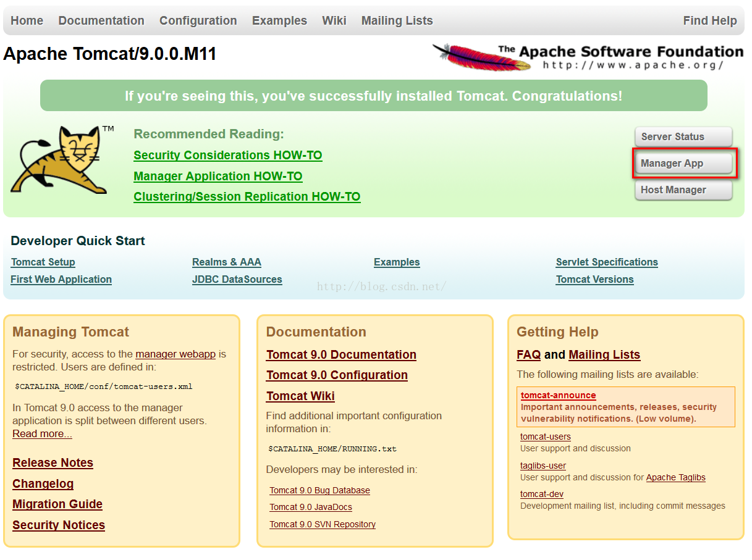Open the Release Notes link
752x560 pixels.
click(x=53, y=462)
